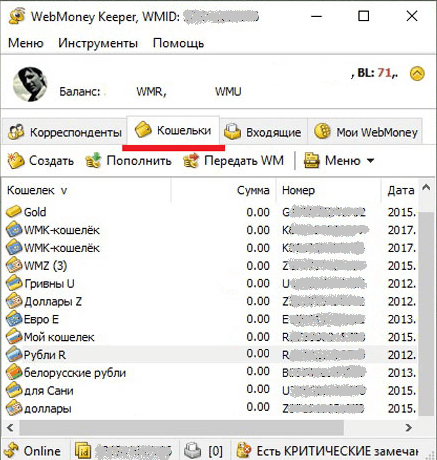
Task: Sort by the Номер column header
Action: pos(328,190)
